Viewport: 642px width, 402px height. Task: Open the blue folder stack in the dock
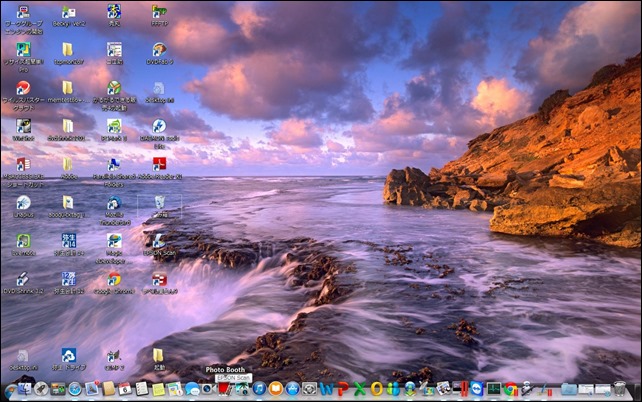(569, 388)
